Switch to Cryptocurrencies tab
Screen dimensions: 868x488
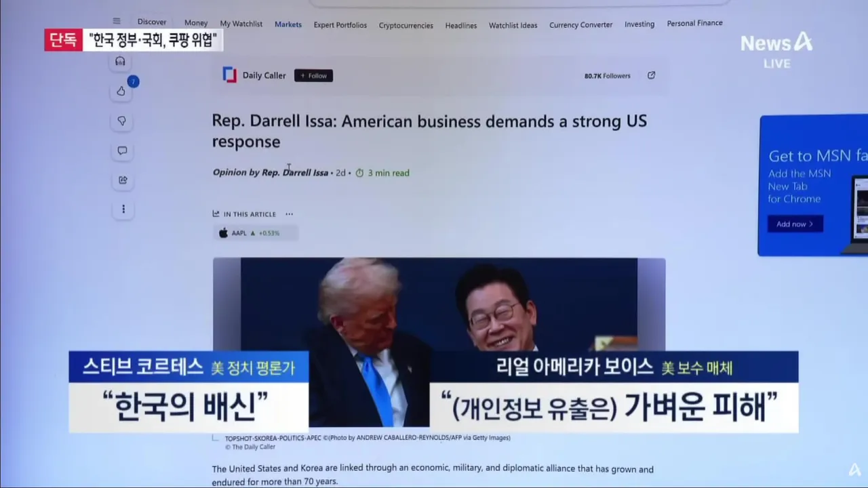click(406, 26)
